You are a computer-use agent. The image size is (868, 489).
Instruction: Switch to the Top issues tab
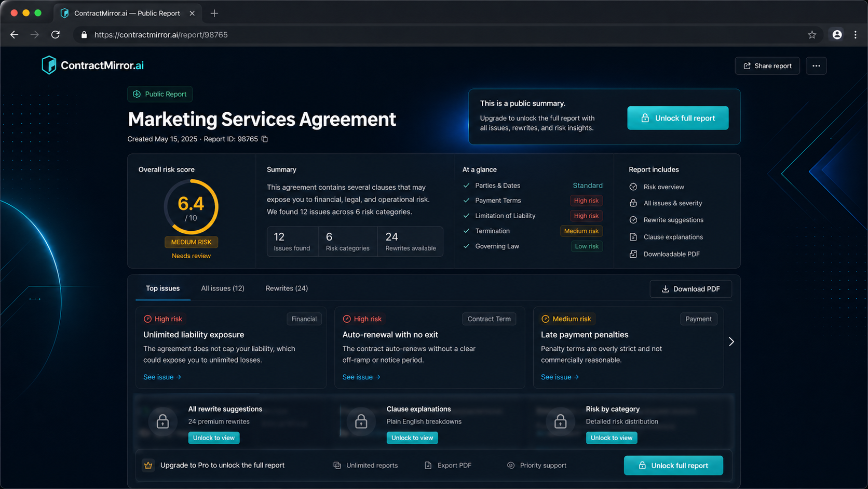(162, 288)
